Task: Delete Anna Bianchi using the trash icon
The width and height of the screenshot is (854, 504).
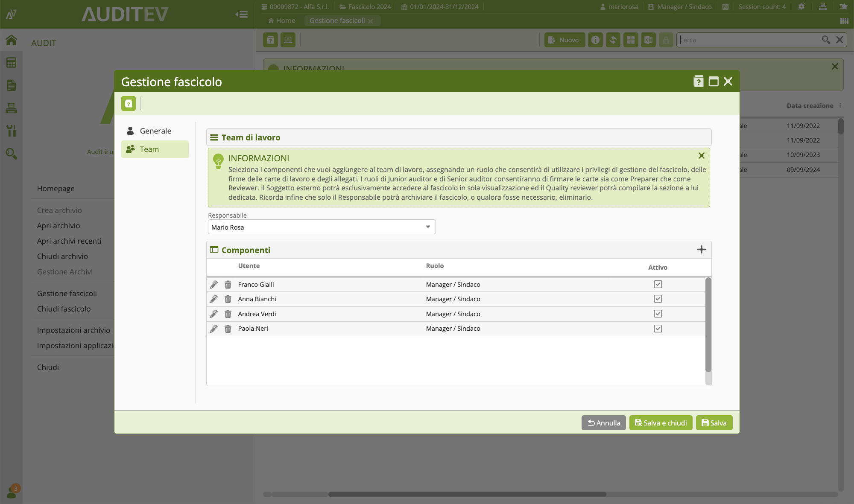Action: pos(228,299)
